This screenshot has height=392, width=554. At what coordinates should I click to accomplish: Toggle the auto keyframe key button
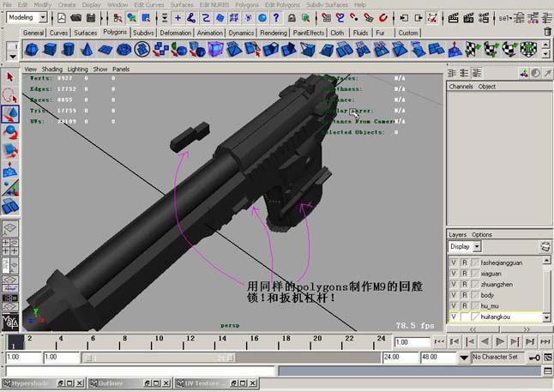pyautogui.click(x=533, y=358)
